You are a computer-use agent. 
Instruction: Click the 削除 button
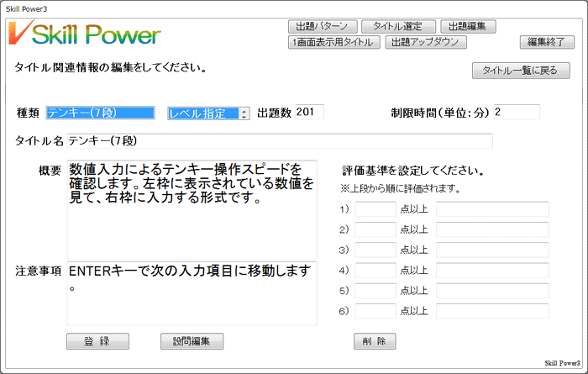coord(375,341)
